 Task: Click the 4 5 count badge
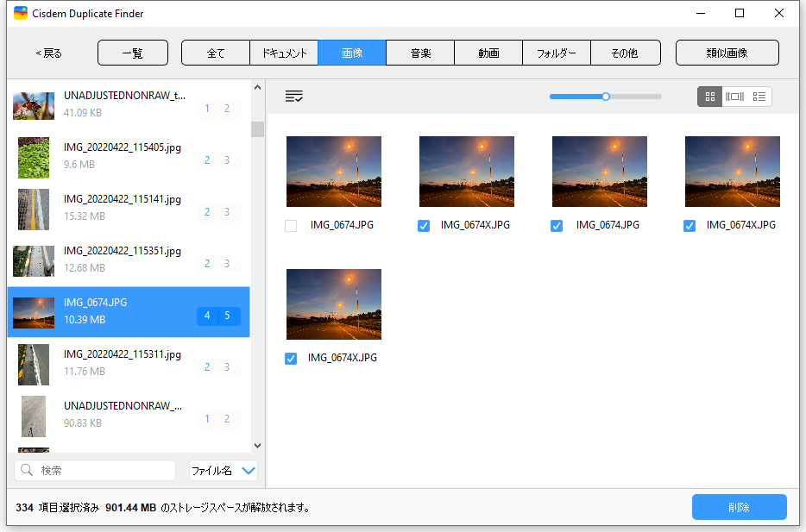[x=218, y=316]
